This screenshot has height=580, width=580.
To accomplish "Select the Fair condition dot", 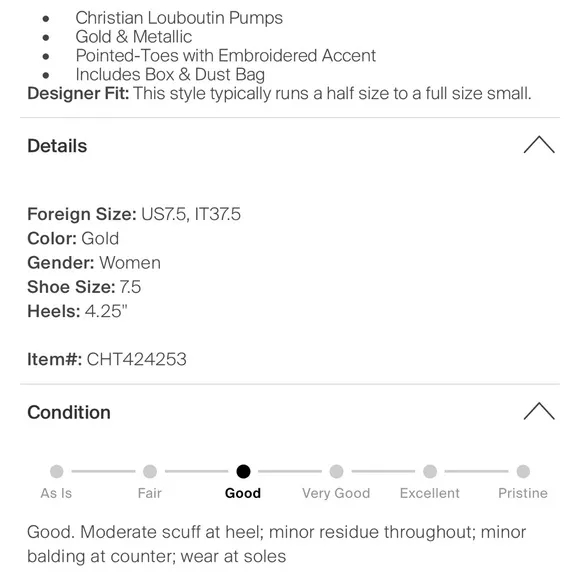I will point(150,471).
